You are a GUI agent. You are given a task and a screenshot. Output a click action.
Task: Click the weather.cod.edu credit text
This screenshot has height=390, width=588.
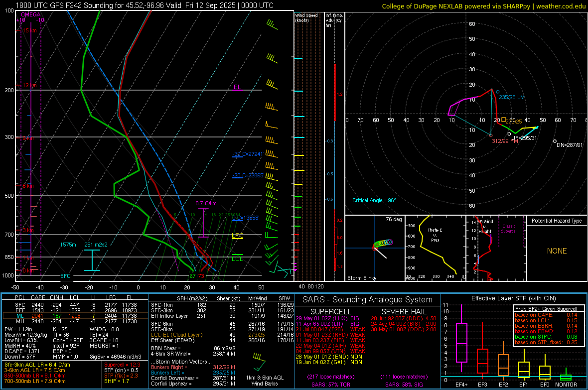click(x=561, y=6)
